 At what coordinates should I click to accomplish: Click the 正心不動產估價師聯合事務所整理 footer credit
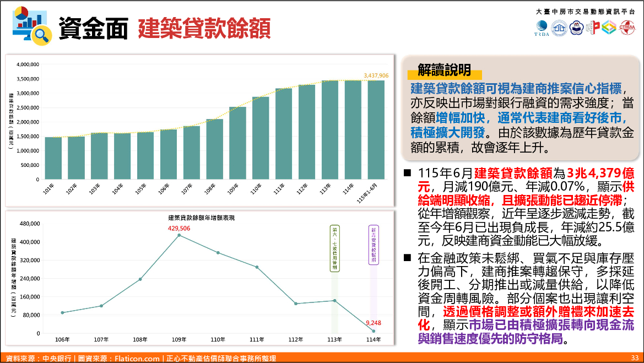pos(221,359)
